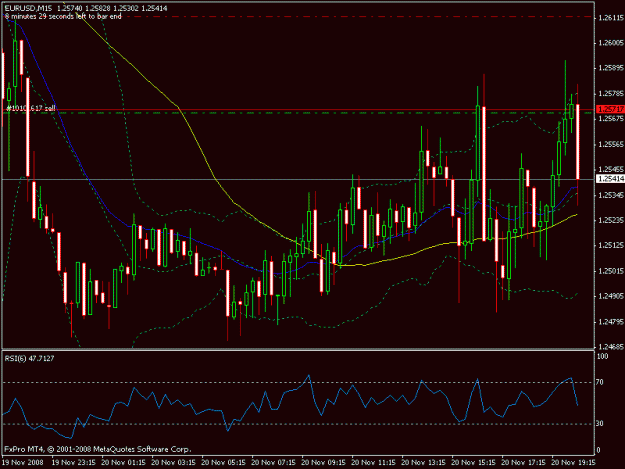Click the 20 Nov 03:15 time label

click(173, 463)
